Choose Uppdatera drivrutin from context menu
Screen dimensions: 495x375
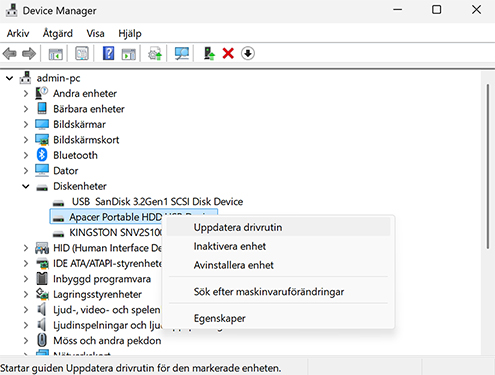tap(278, 227)
